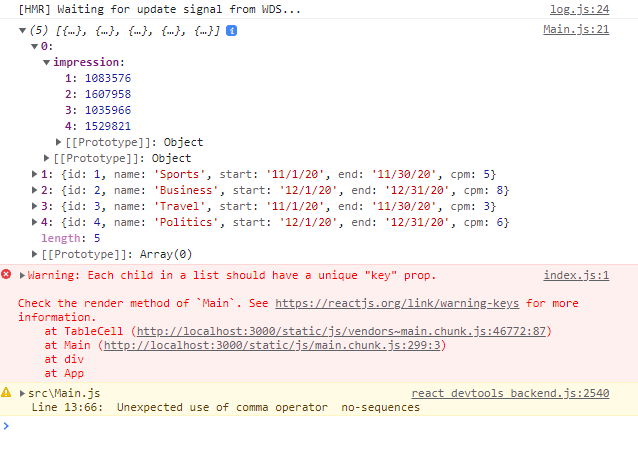Click the HMR waiting for update message
This screenshot has height=463, width=638.
coord(159,9)
